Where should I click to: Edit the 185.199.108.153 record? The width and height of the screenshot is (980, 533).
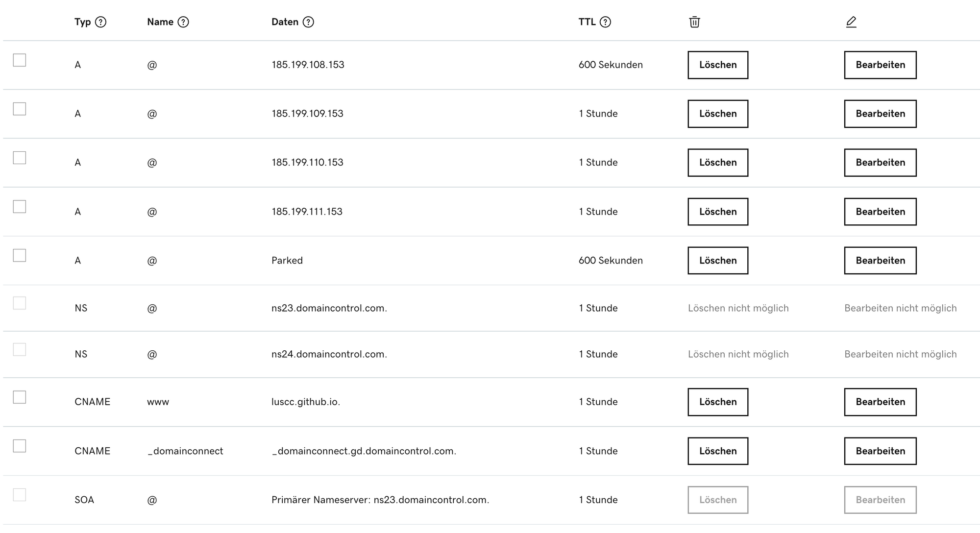pos(880,65)
